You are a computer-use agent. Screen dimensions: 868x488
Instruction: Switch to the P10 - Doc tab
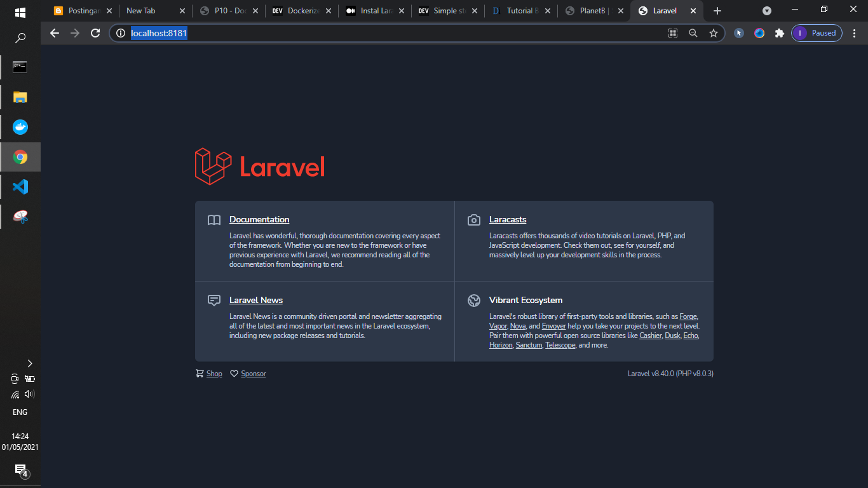pos(228,11)
